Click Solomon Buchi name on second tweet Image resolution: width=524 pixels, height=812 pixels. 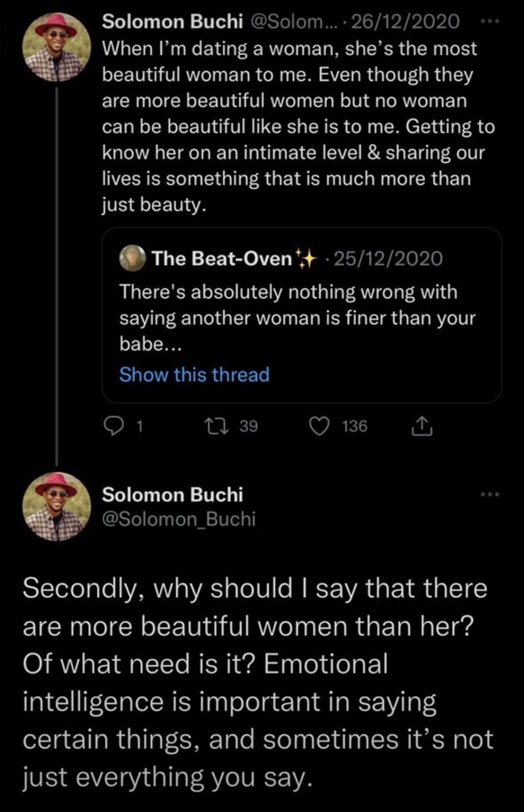(173, 494)
